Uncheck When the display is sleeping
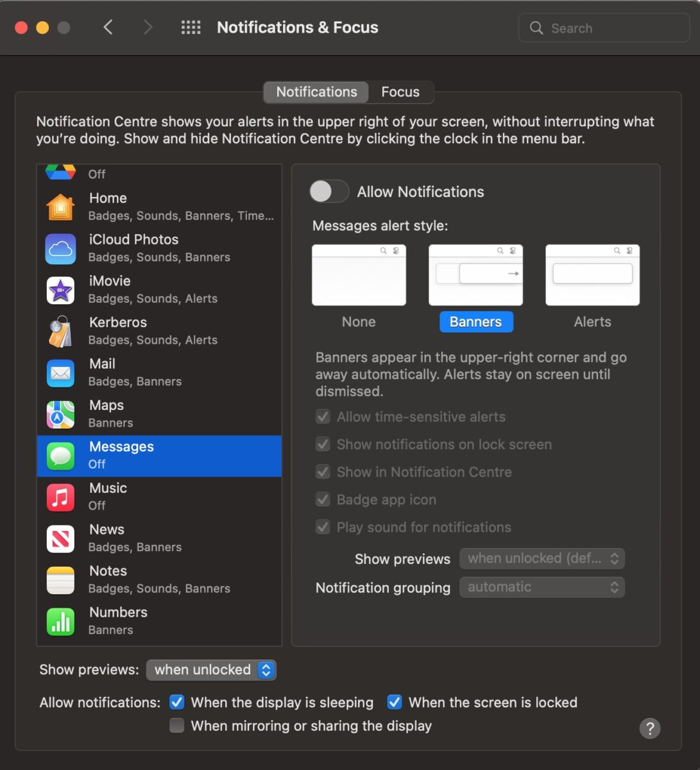 click(176, 702)
